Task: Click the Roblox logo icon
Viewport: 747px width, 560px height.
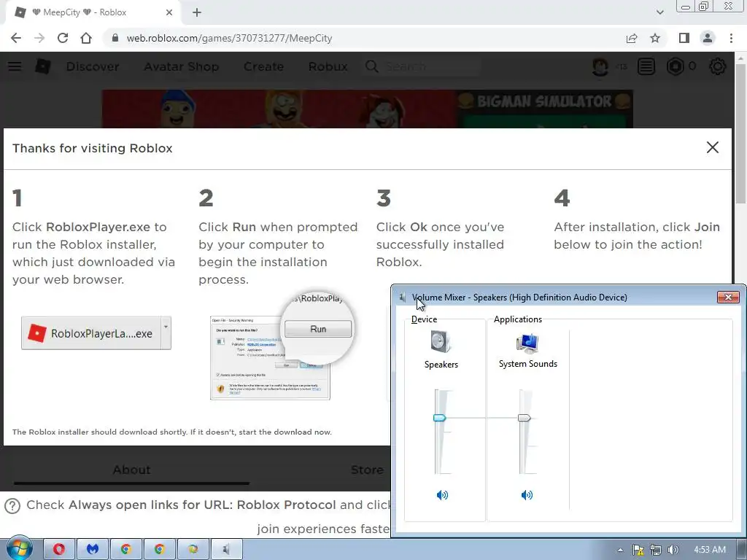Action: click(x=43, y=66)
